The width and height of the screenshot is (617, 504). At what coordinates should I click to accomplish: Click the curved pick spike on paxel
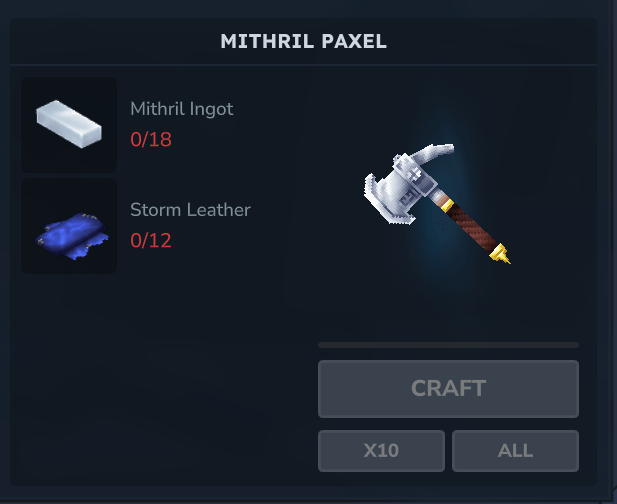436,153
